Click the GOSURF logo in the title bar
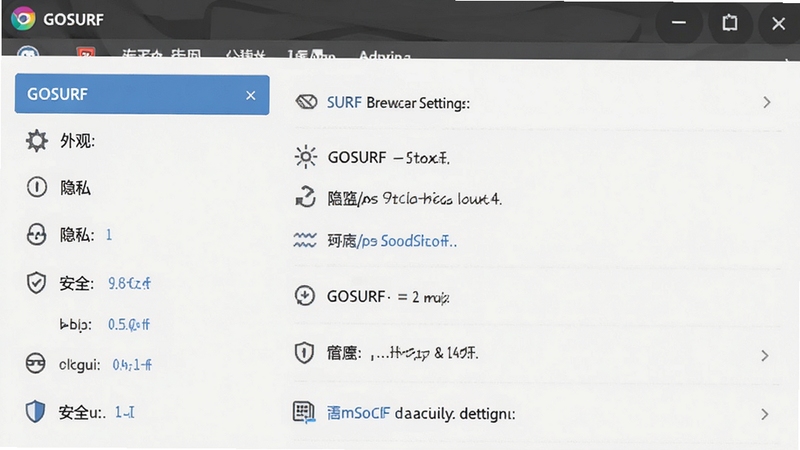800x450 pixels. click(x=23, y=19)
